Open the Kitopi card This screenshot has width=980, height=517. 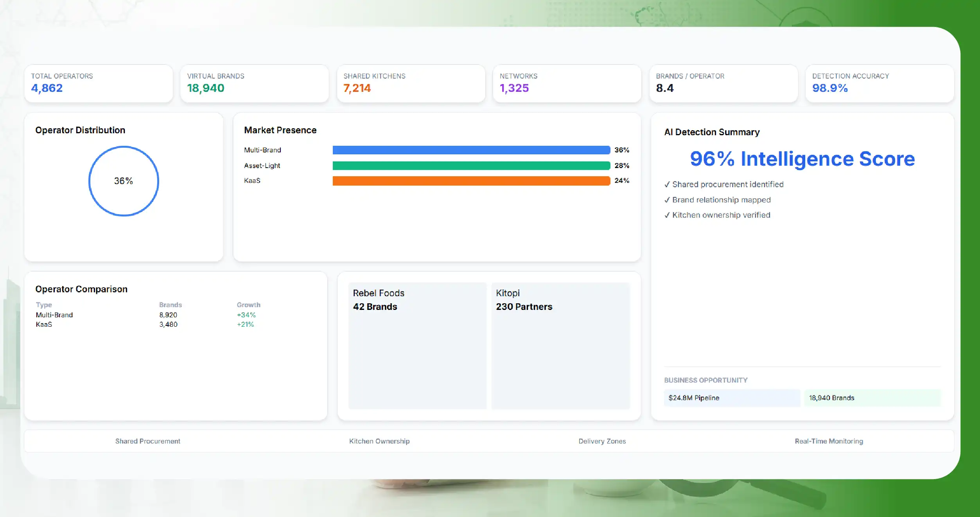tap(561, 346)
